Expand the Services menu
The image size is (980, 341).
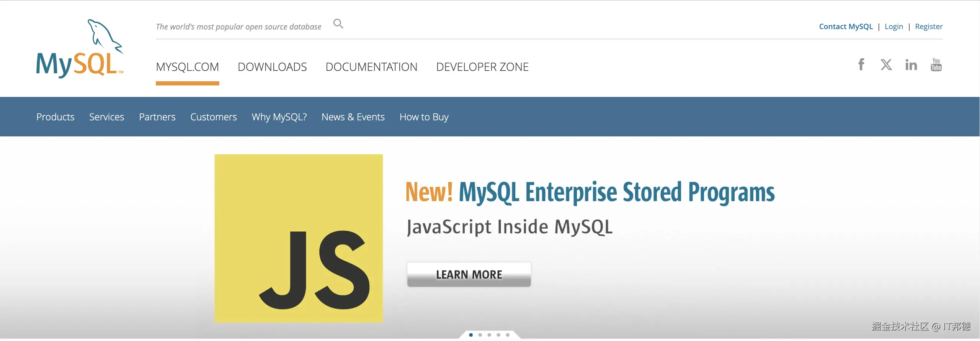[x=107, y=117]
